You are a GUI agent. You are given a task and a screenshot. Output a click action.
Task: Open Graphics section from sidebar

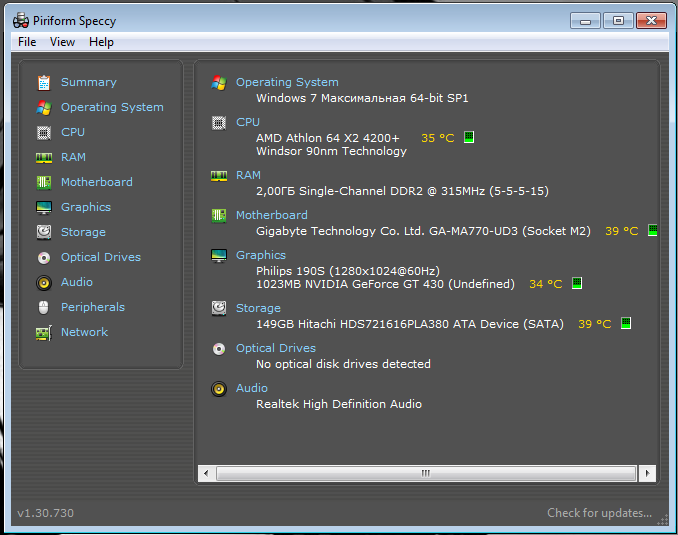click(x=86, y=207)
